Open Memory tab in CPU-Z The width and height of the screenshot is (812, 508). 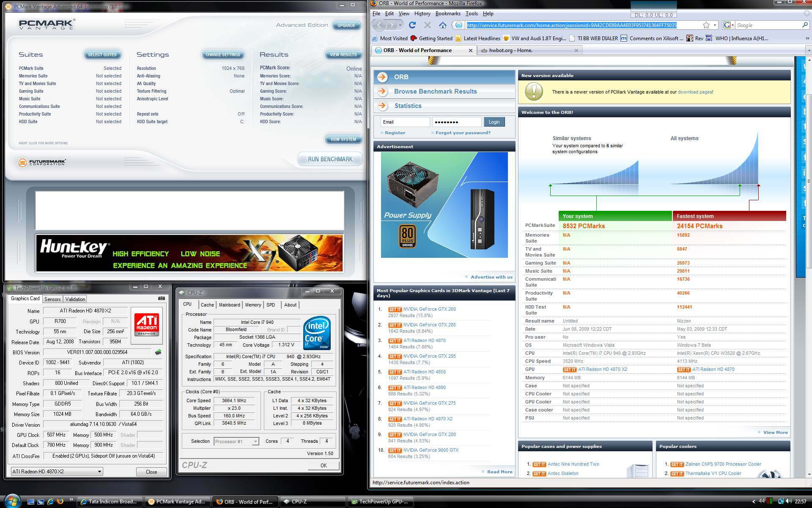[x=253, y=305]
